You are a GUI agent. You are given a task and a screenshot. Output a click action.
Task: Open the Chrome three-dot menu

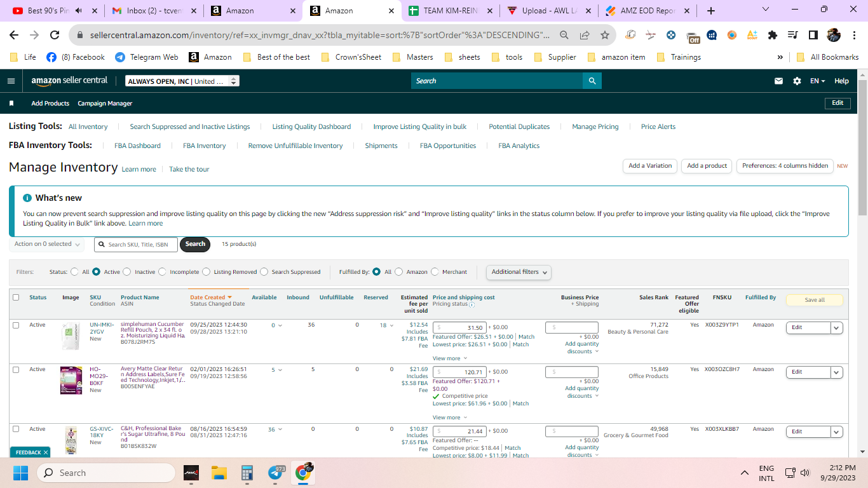[x=854, y=36]
